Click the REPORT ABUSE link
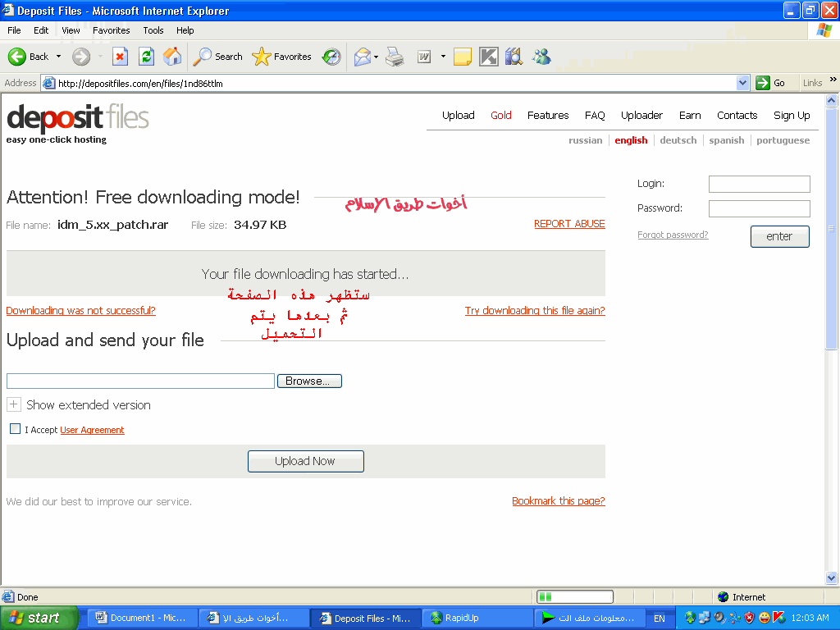 pyautogui.click(x=569, y=224)
